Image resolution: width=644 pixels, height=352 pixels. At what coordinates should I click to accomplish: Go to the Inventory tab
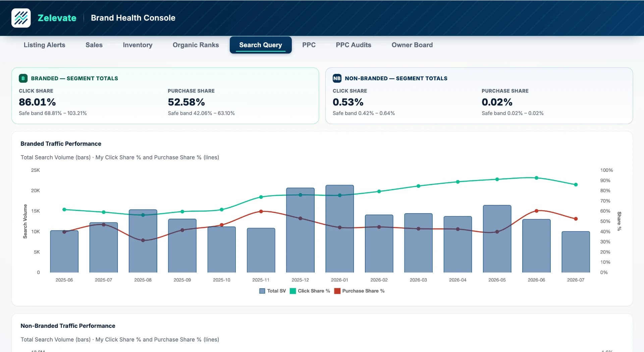[x=138, y=45]
